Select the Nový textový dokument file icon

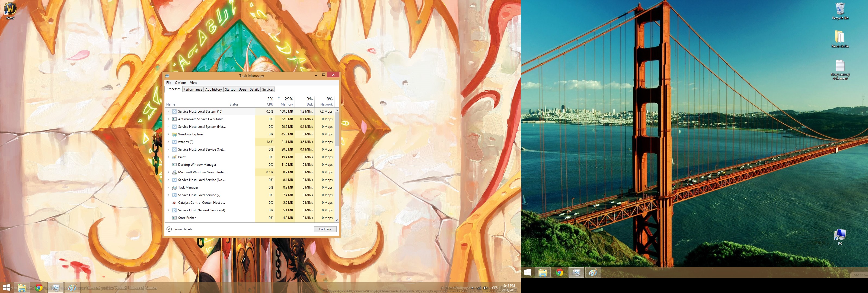point(840,67)
